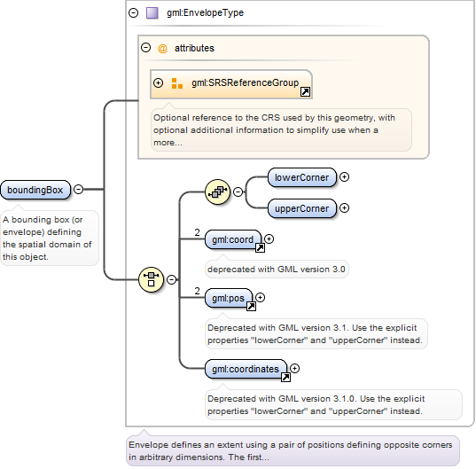The image size is (476, 469).
Task: Click the 'gml:EnvelopeType' title text
Action: click(x=206, y=12)
